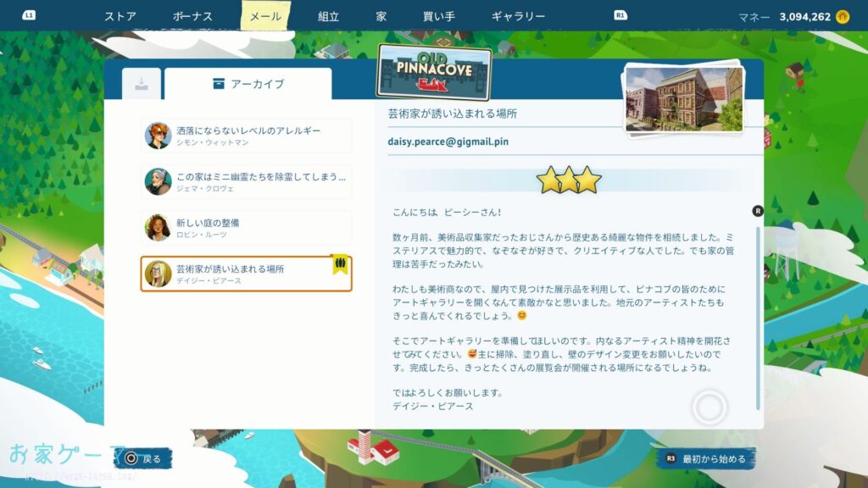Screen dimensions: 868x488
Task: Open the inbox tab with download icon
Action: coord(142,80)
